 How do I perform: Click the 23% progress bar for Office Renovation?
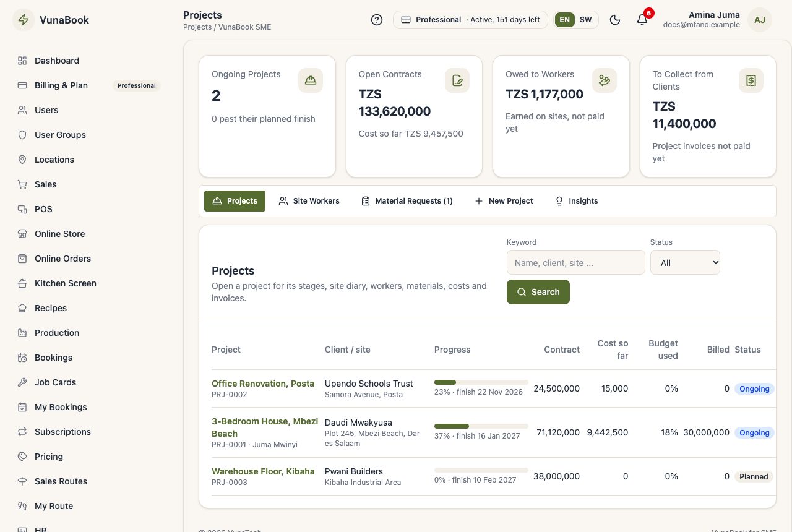481,382
